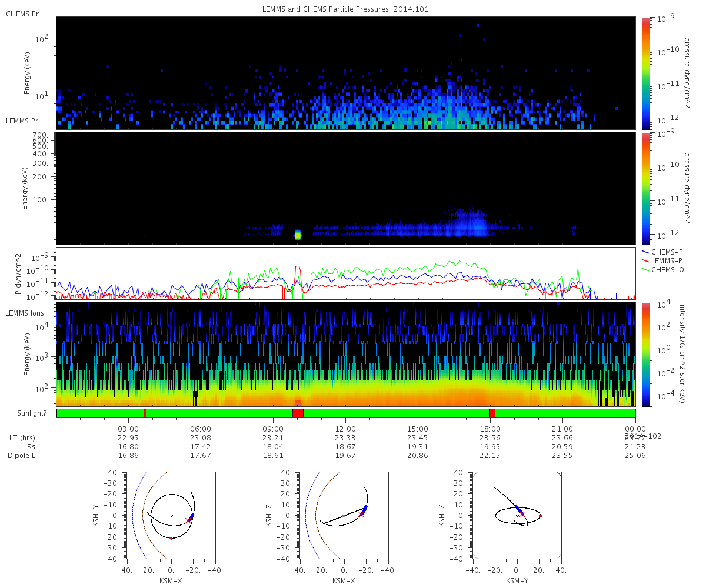
Task: Click the CHEMS pressure color bar
Action: pyautogui.click(x=646, y=72)
